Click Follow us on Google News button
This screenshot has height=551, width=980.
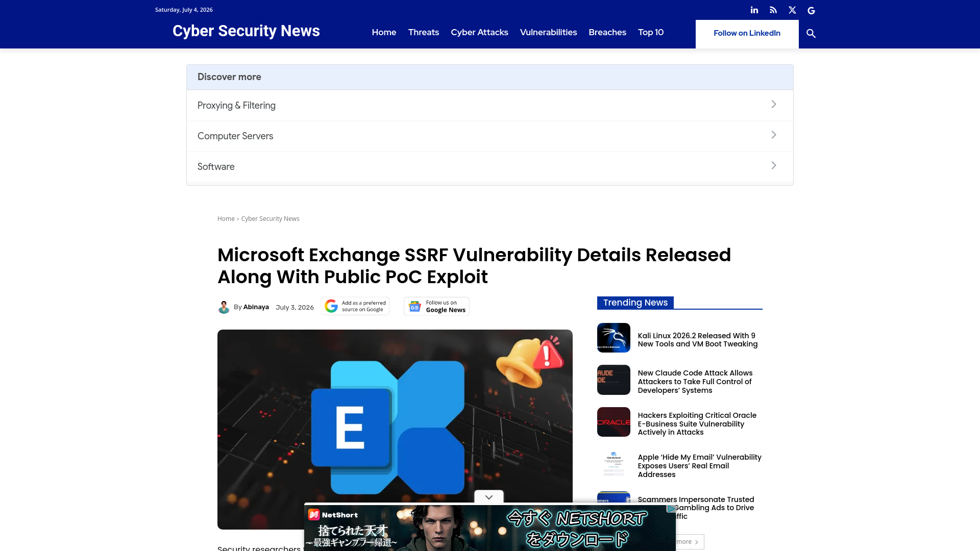pos(436,306)
